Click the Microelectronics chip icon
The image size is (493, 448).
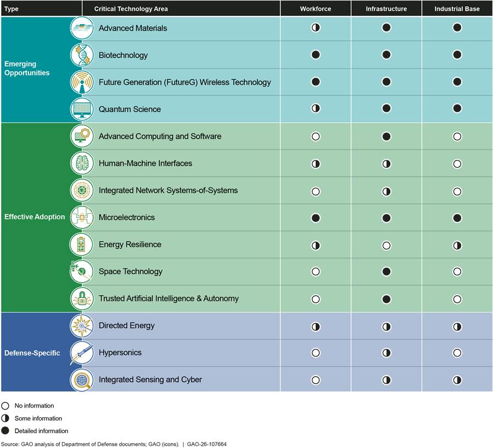coord(81,217)
